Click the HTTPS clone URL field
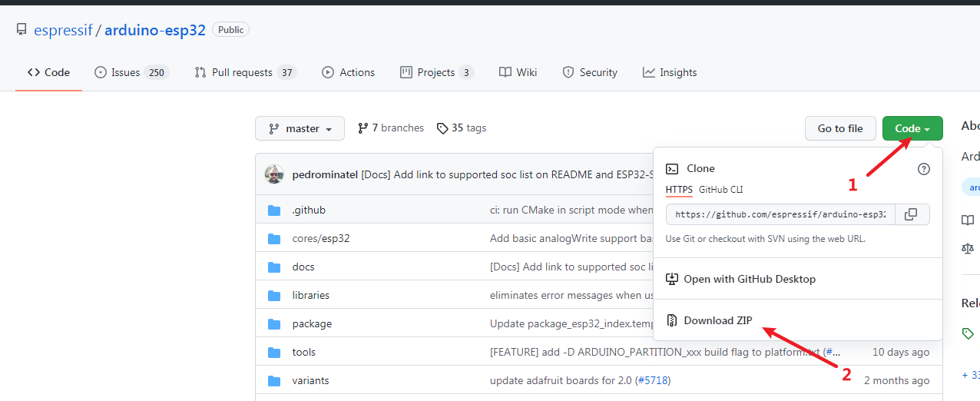This screenshot has width=980, height=401. [780, 214]
